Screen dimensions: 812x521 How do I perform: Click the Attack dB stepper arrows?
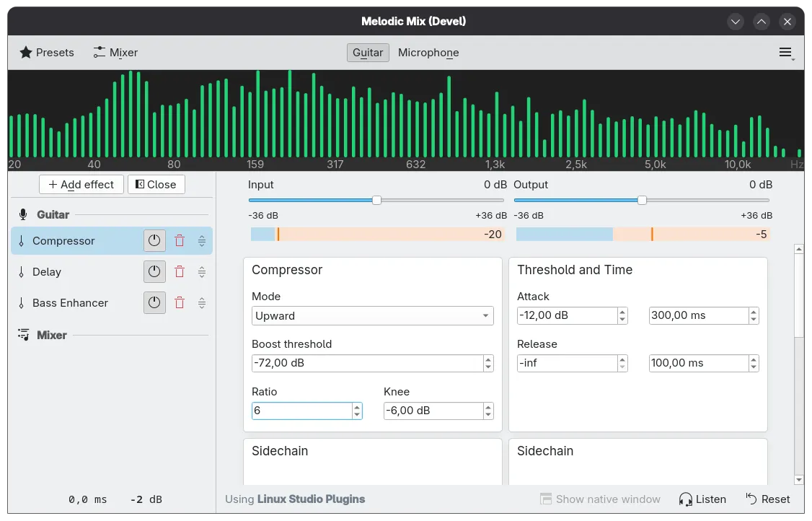point(622,315)
